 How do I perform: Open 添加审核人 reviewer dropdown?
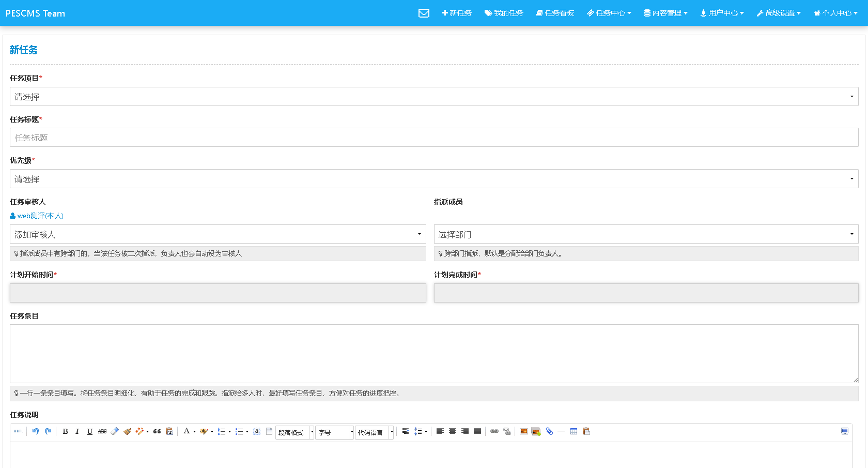click(218, 234)
